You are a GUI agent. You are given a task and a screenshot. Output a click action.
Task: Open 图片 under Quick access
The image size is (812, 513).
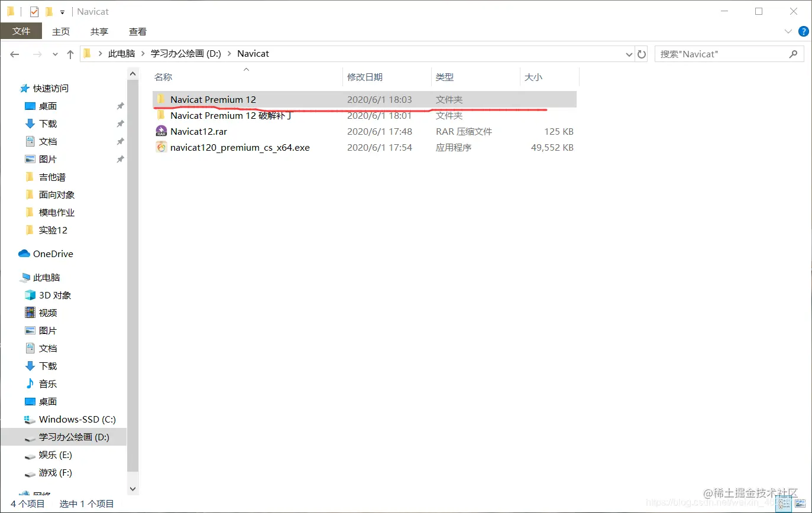pyautogui.click(x=48, y=160)
